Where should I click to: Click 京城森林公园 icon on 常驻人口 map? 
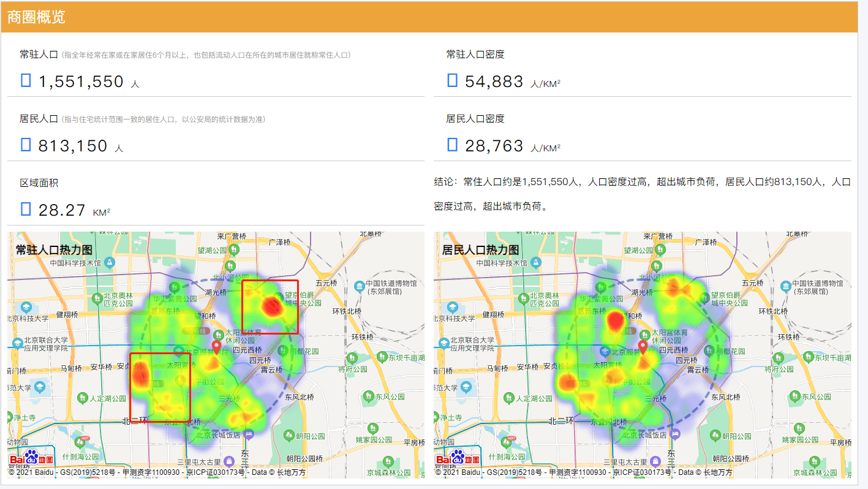tap(388, 461)
